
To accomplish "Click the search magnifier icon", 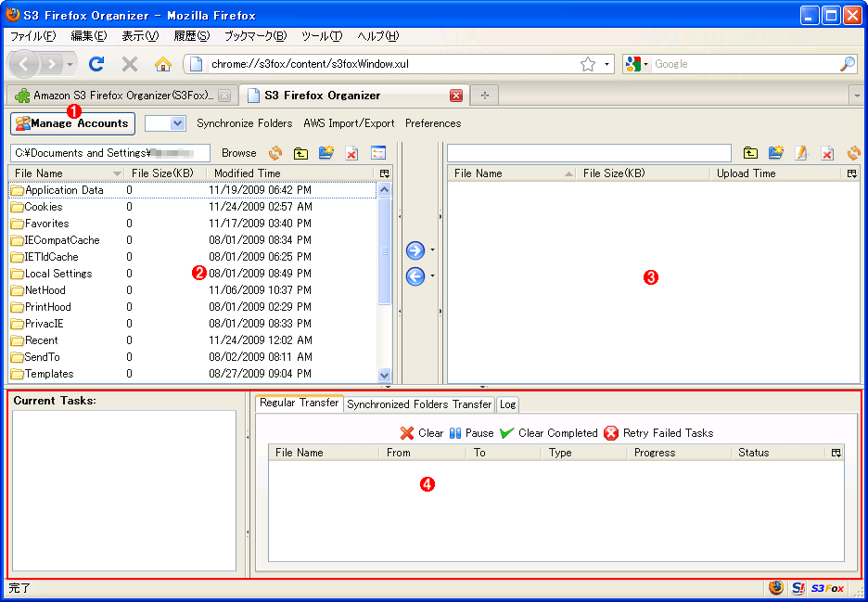I will pos(848,64).
